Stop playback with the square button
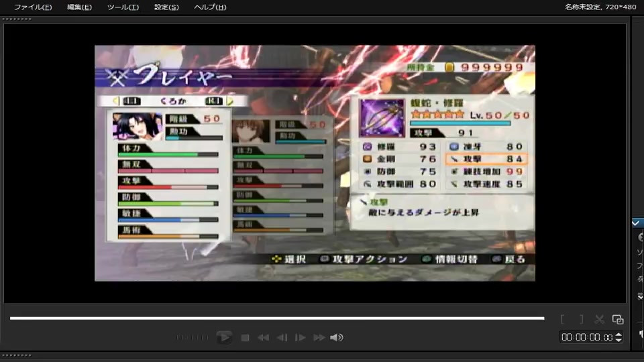Screen dimensions: 644x362 click(246, 338)
